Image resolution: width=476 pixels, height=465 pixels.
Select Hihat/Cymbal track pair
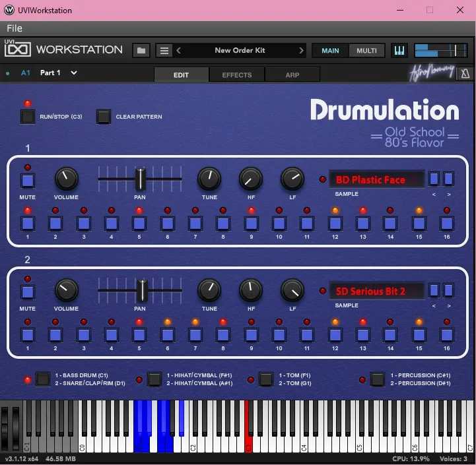click(154, 379)
